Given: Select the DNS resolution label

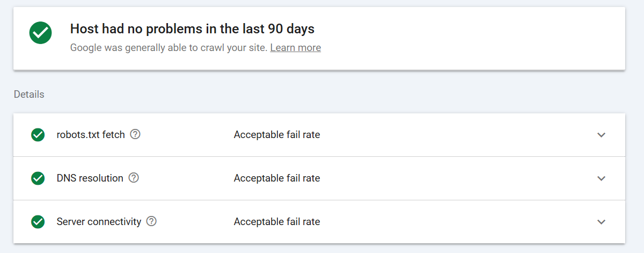Looking at the screenshot, I should coord(90,178).
